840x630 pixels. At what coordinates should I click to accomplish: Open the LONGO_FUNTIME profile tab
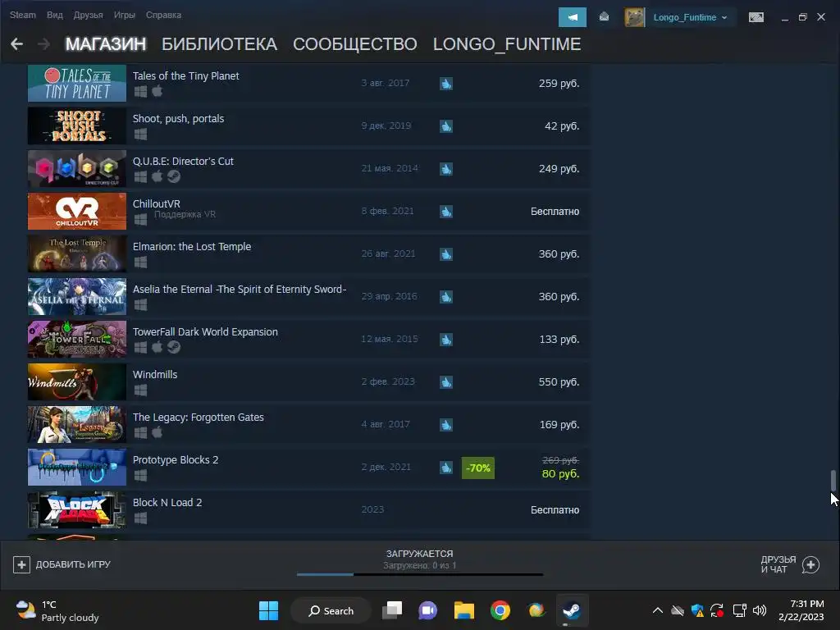507,44
